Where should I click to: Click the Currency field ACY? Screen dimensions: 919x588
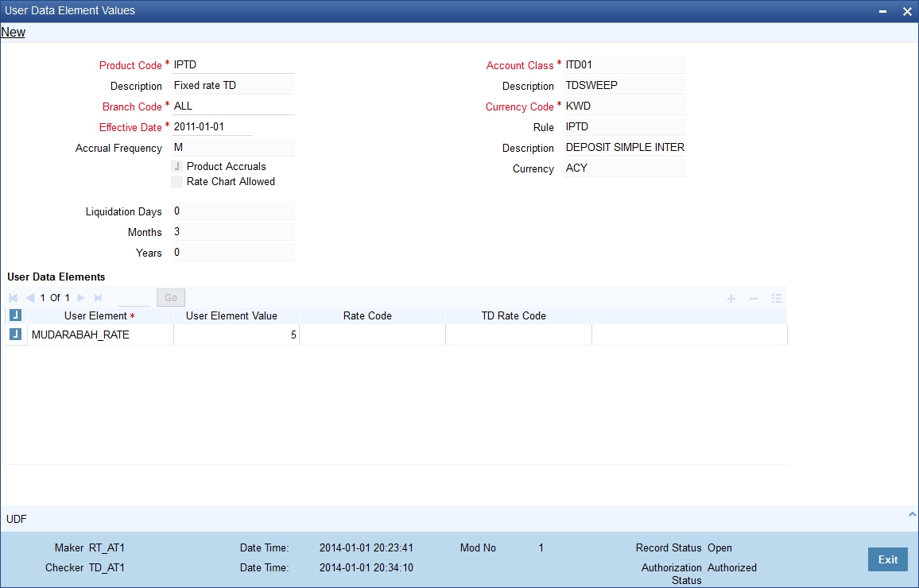(x=625, y=168)
